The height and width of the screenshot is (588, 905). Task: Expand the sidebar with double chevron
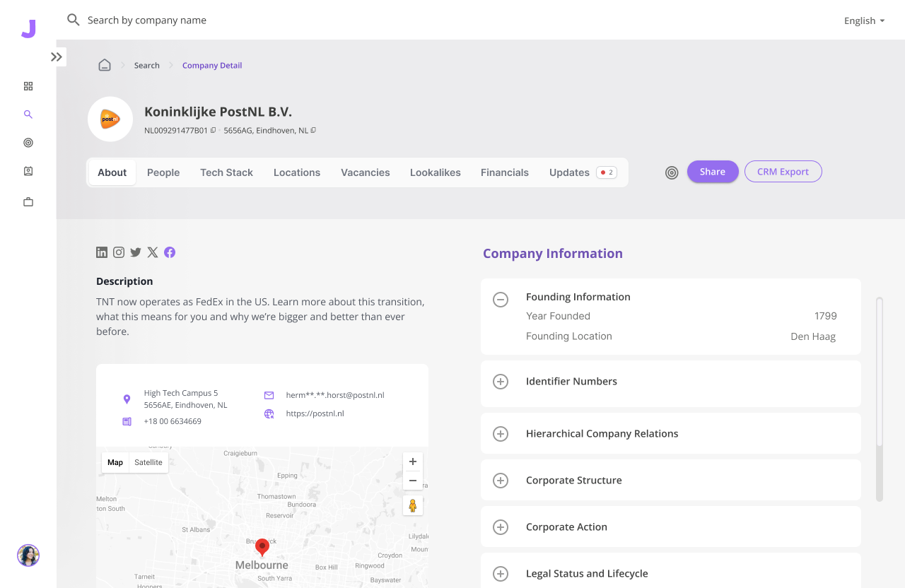click(57, 57)
